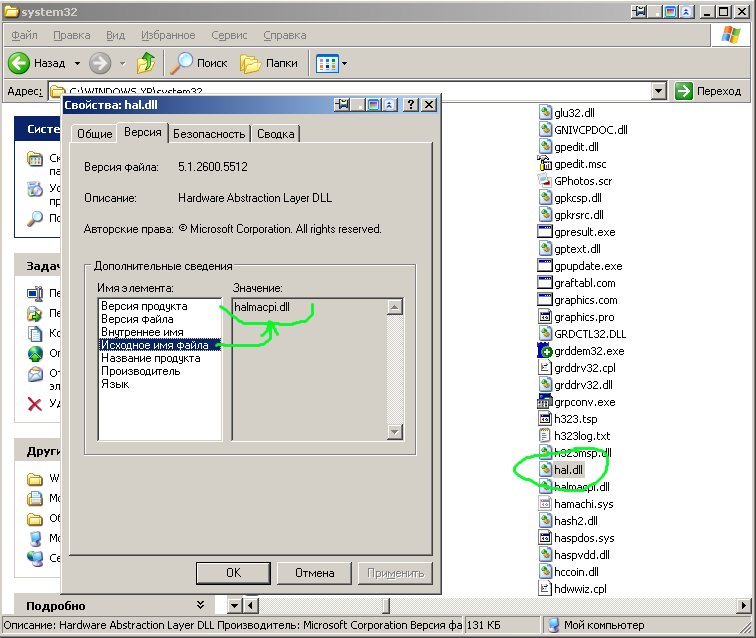Select Исходное имя файла list item
The height and width of the screenshot is (638, 756).
click(x=160, y=345)
